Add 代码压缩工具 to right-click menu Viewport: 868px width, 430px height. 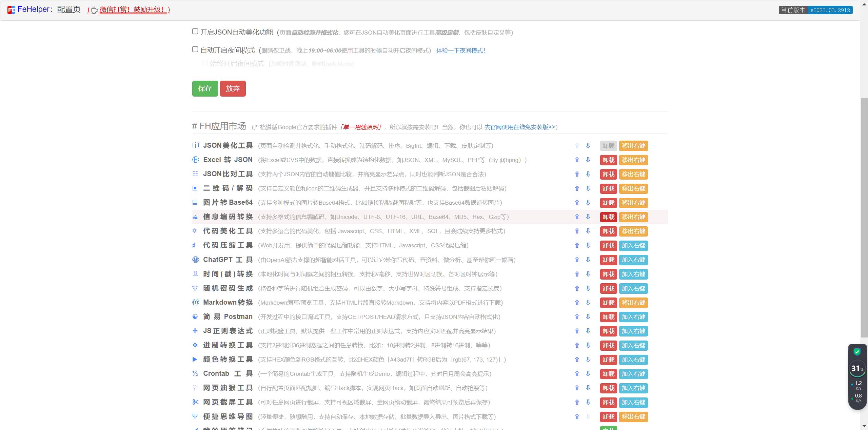pos(633,246)
